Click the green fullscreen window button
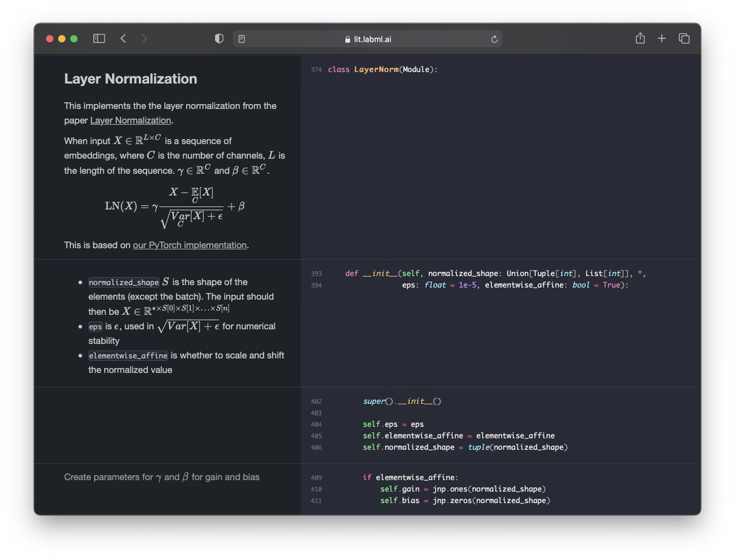The width and height of the screenshot is (735, 560). click(74, 39)
